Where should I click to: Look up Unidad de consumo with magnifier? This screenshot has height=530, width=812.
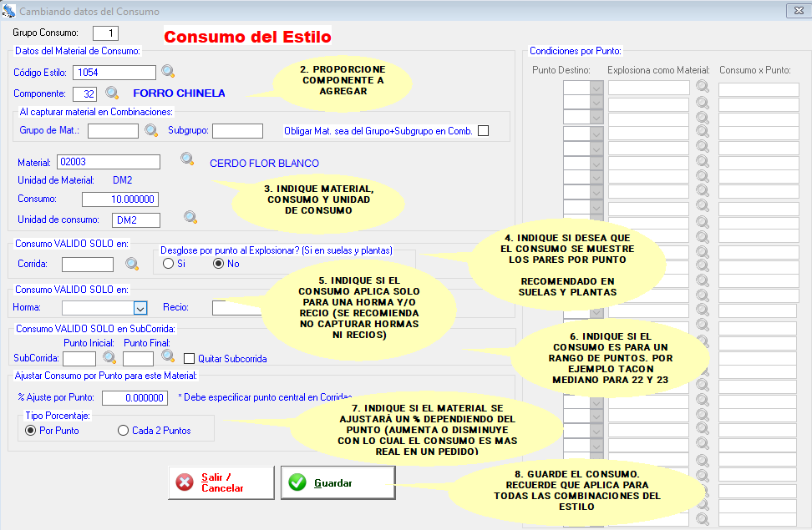(x=190, y=217)
